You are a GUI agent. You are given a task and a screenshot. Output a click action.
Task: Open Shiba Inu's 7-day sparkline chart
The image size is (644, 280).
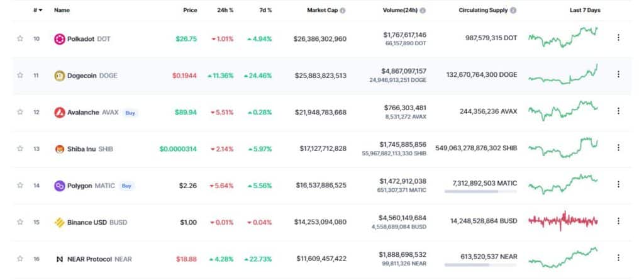point(563,148)
